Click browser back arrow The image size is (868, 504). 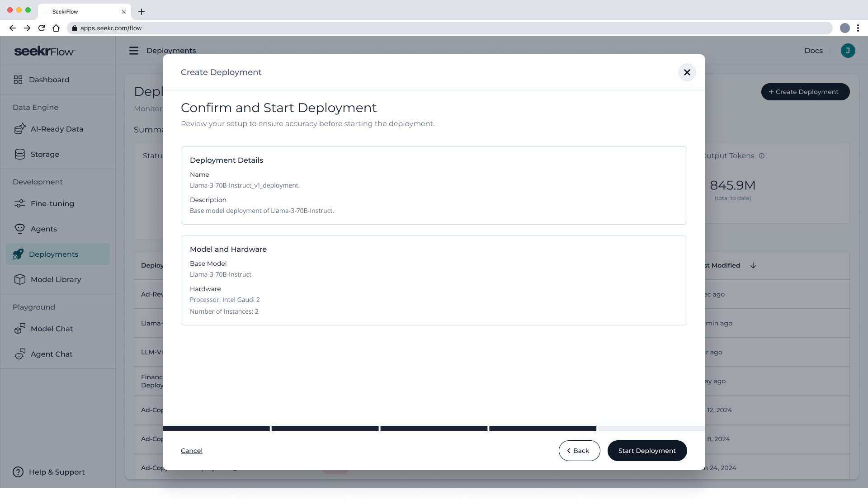[13, 28]
